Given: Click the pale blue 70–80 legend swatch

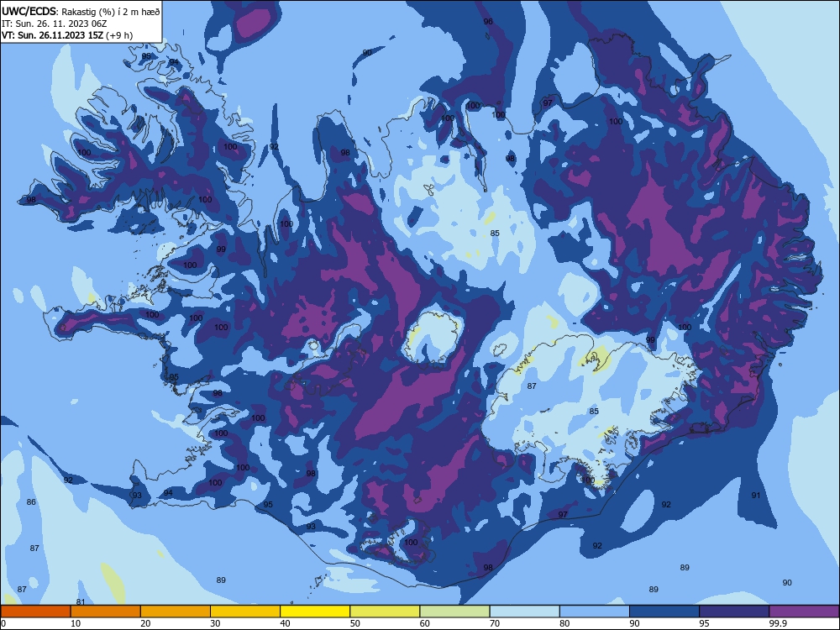Looking at the screenshot, I should pyautogui.click(x=524, y=612).
